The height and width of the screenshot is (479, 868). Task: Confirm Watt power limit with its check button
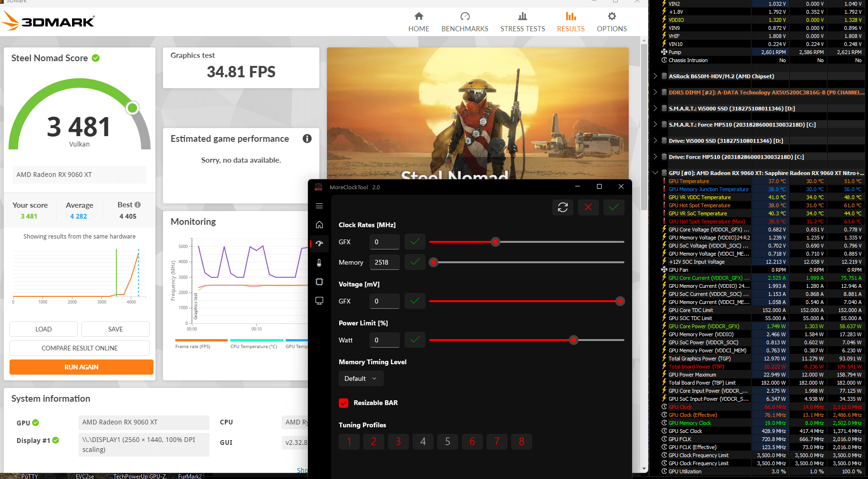tap(415, 340)
